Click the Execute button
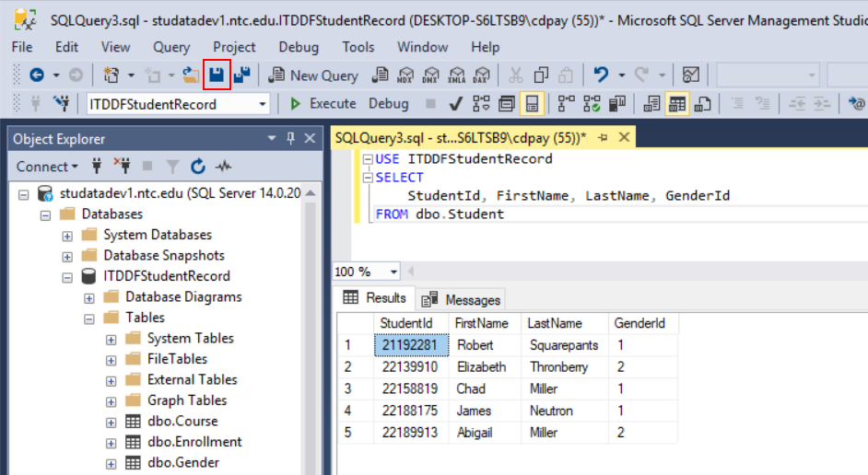 click(x=323, y=103)
